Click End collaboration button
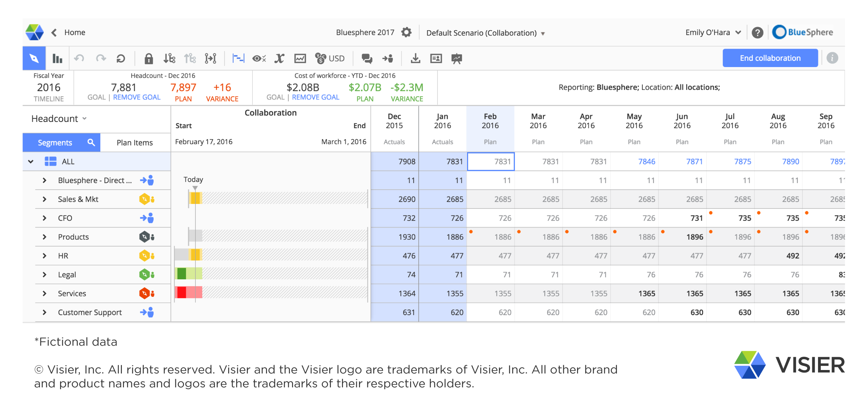Viewport: 868px width, 411px height. [x=770, y=58]
